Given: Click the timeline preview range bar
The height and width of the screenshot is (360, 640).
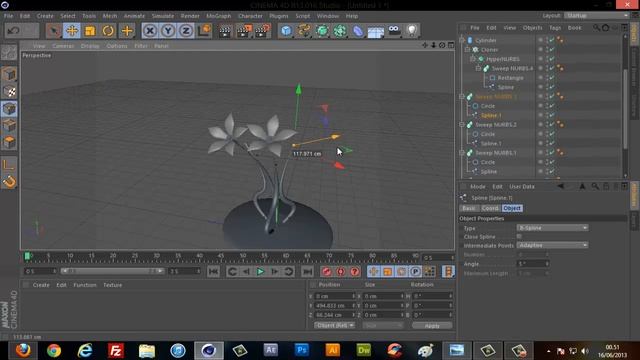Looking at the screenshot, I should (112, 271).
